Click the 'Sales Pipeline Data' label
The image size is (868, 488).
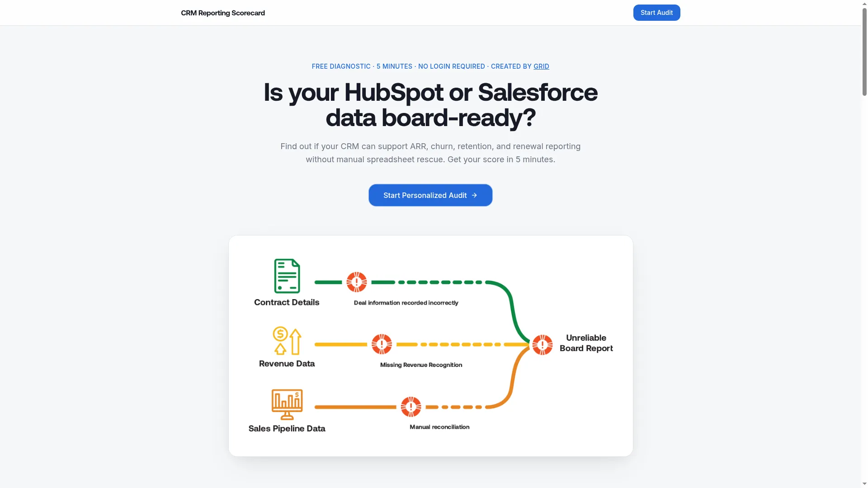pos(287,428)
